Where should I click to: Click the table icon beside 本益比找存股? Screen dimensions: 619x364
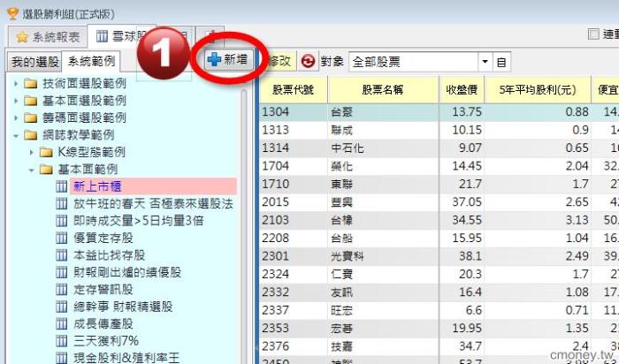tap(62, 255)
